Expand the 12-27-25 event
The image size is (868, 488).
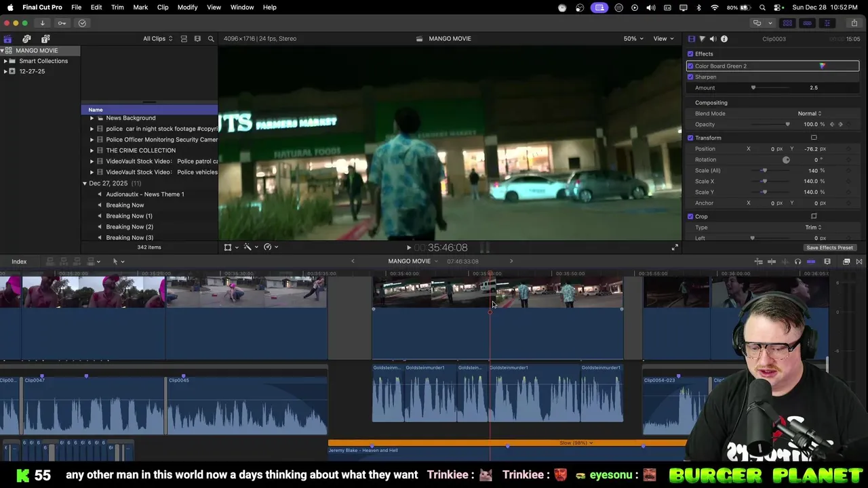5,71
